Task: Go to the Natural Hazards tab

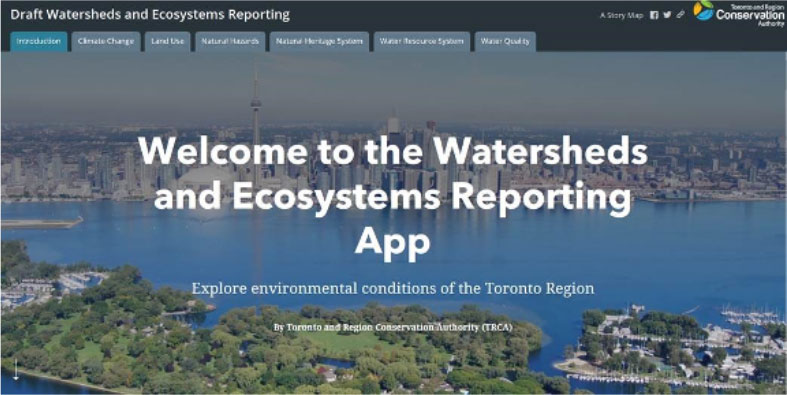Action: pyautogui.click(x=230, y=42)
